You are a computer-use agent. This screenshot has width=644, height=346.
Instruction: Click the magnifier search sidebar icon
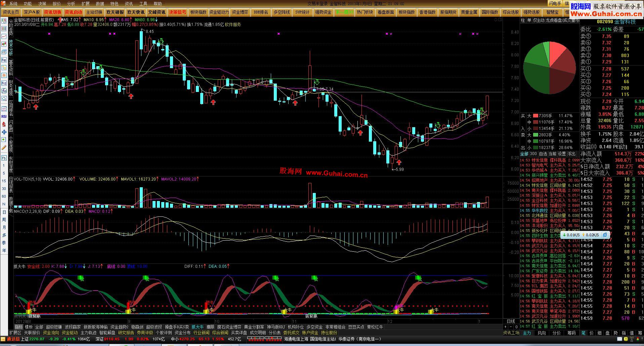tap(4, 99)
